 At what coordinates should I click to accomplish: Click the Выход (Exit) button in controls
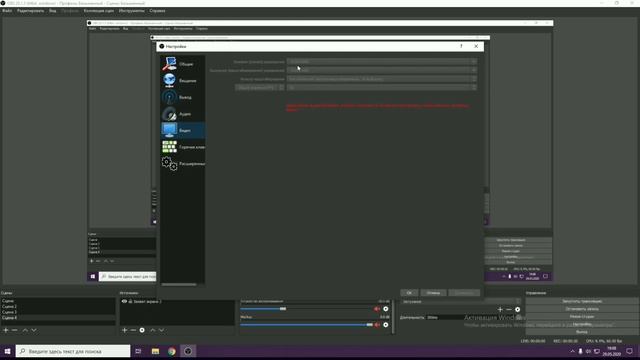(582, 332)
